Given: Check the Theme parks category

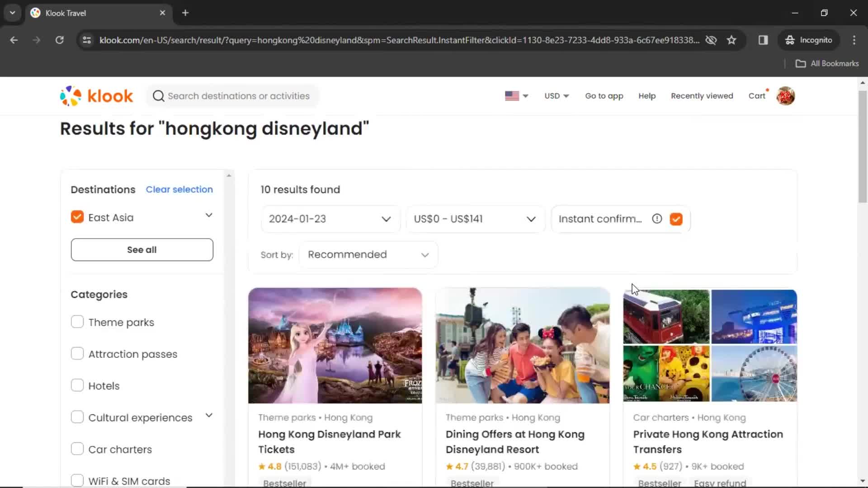Looking at the screenshot, I should (x=77, y=322).
